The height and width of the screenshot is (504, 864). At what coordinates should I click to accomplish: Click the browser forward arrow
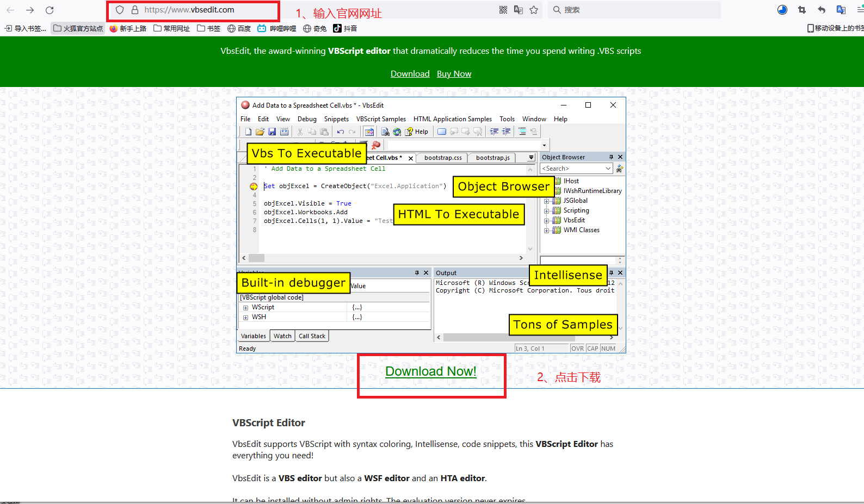point(30,10)
